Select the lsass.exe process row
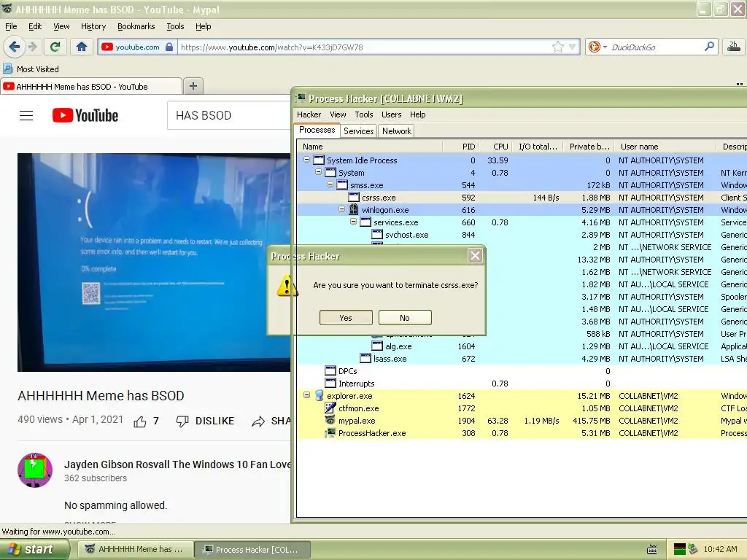Image resolution: width=747 pixels, height=560 pixels. 522,359
